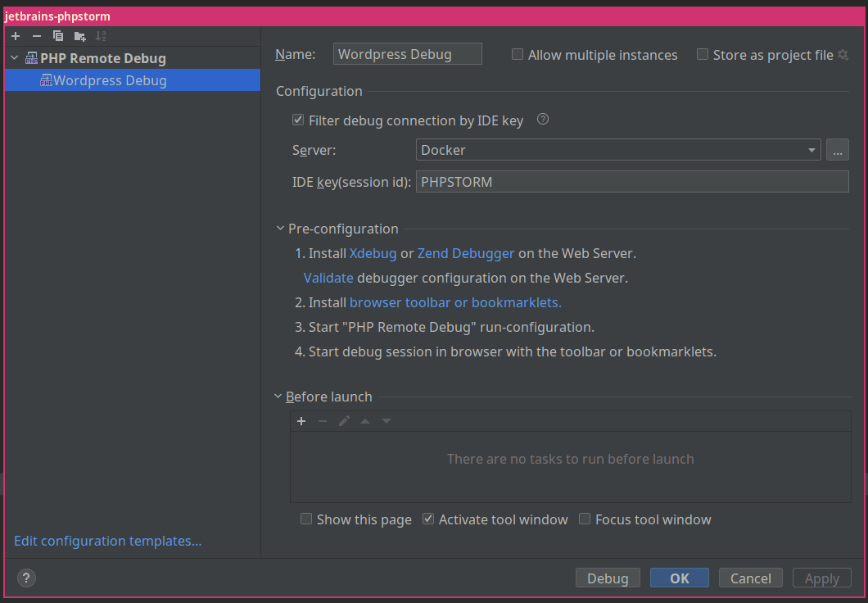Edit the Before launch task
Viewport: 868px width, 603px height.
coord(344,421)
